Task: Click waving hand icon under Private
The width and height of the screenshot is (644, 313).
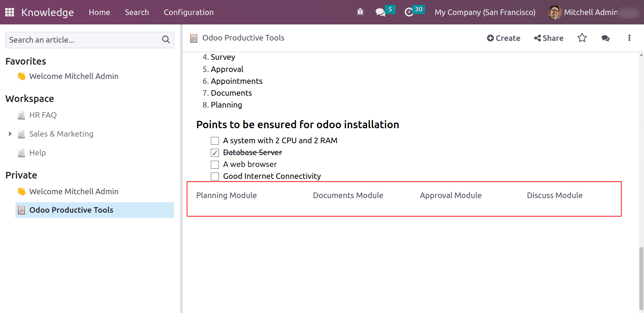Action: point(22,191)
